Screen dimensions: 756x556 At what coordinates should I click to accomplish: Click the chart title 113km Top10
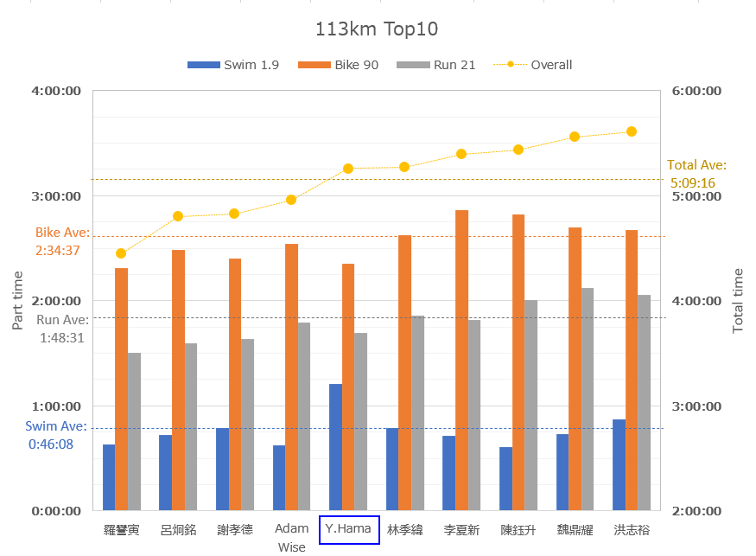click(x=377, y=29)
